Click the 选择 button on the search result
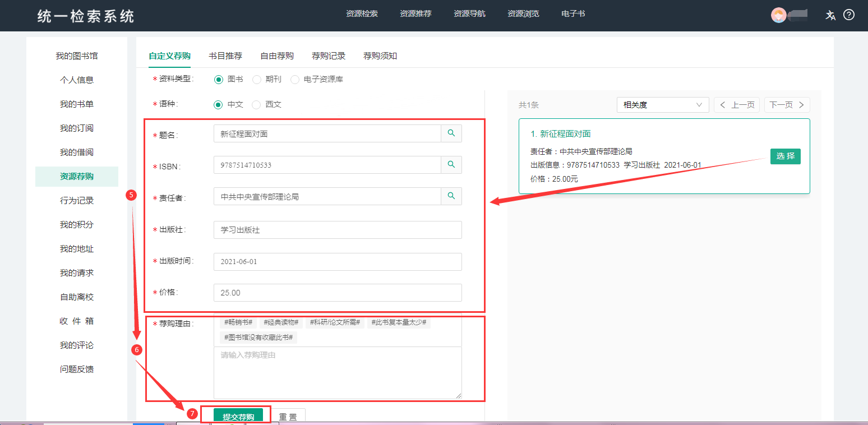Image resolution: width=868 pixels, height=425 pixels. point(785,156)
